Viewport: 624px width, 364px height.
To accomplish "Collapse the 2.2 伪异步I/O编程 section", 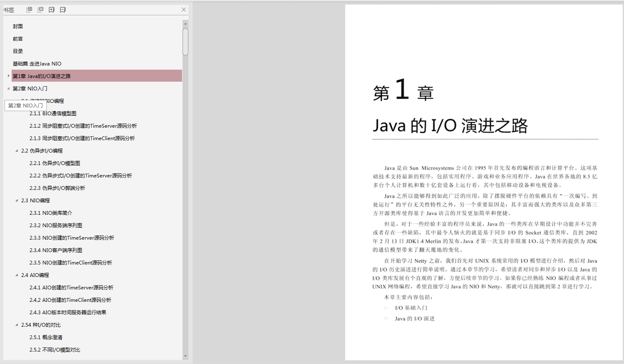I will pyautogui.click(x=17, y=150).
